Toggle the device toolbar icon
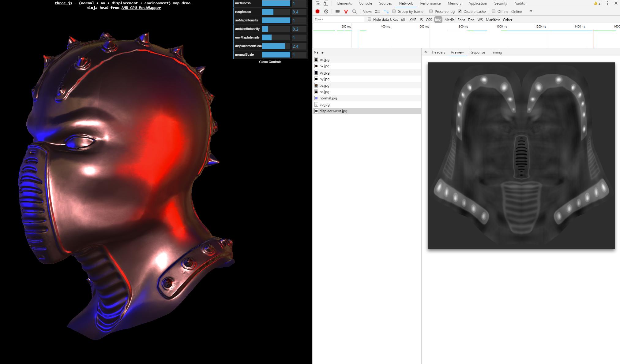Screen dimensions: 620x364 click(x=326, y=3)
